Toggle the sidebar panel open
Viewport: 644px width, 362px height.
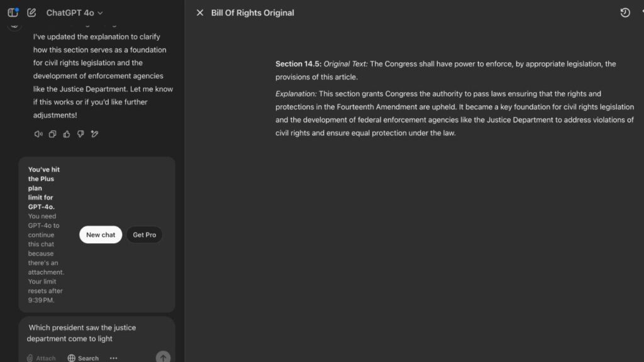click(13, 13)
